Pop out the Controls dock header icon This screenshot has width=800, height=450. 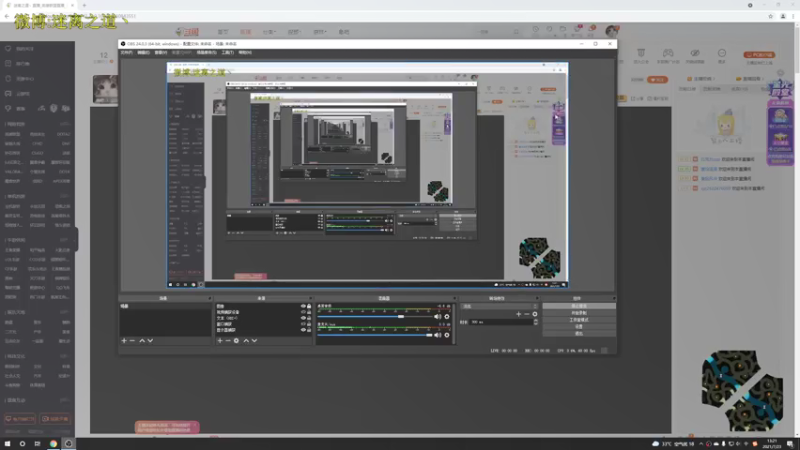613,298
